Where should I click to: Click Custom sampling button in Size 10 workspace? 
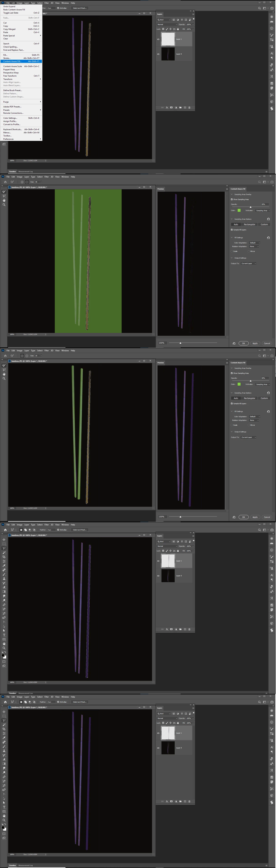coord(264,398)
